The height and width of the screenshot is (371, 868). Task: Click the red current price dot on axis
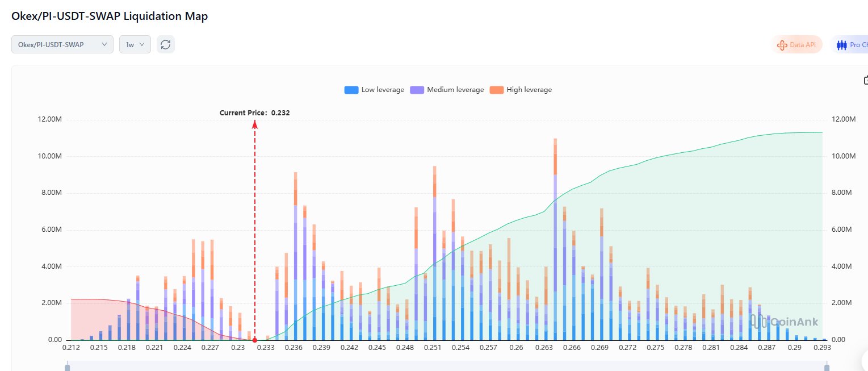pos(254,340)
